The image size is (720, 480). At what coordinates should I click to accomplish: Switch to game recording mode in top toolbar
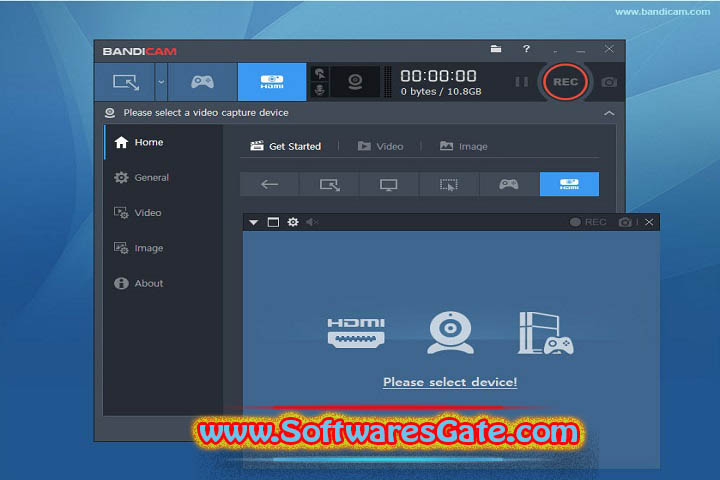point(202,82)
